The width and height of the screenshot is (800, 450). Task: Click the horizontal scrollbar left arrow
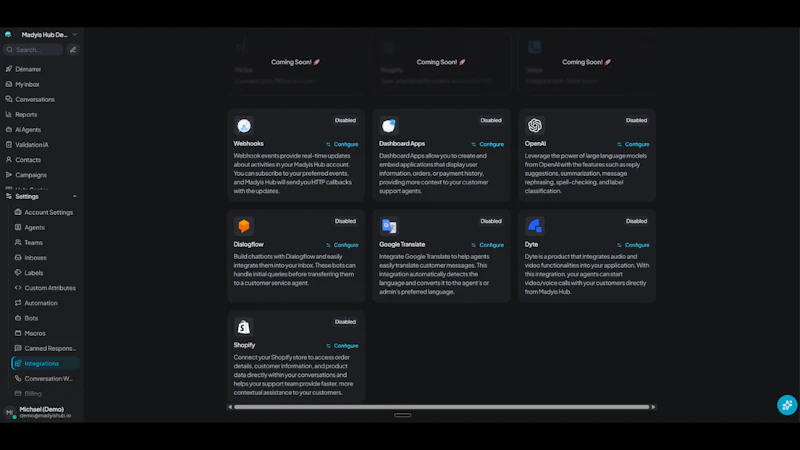click(230, 407)
